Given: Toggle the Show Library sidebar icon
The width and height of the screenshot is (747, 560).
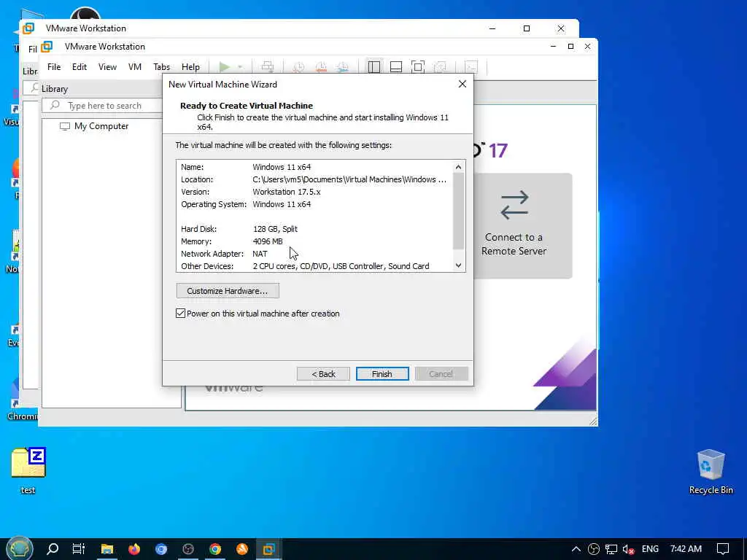Looking at the screenshot, I should coord(374,67).
